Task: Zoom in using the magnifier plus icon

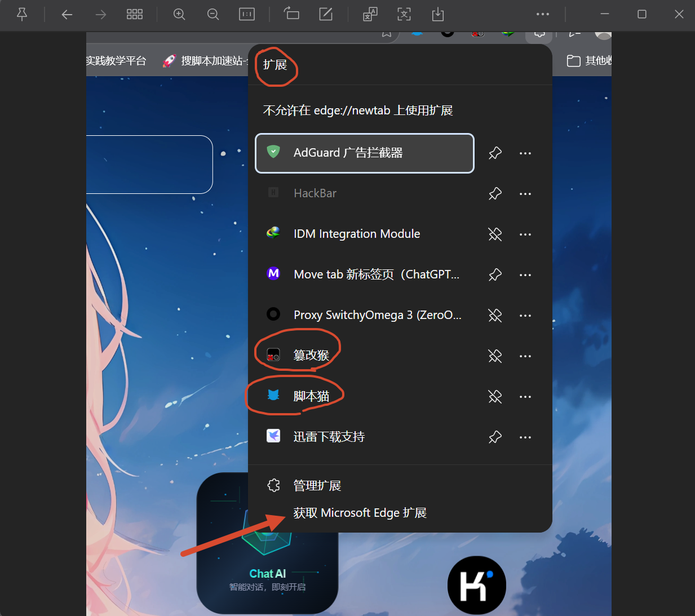Action: pyautogui.click(x=179, y=14)
